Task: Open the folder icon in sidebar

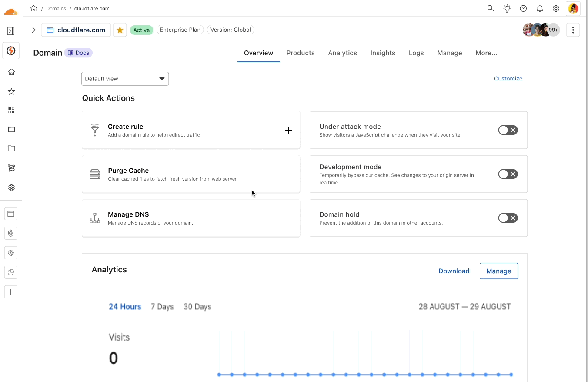Action: click(x=12, y=148)
